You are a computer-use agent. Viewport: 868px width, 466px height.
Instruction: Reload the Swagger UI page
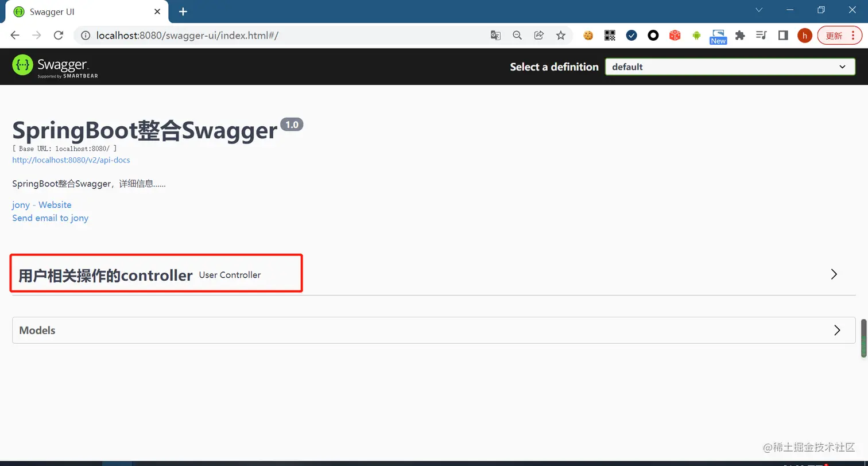tap(58, 36)
